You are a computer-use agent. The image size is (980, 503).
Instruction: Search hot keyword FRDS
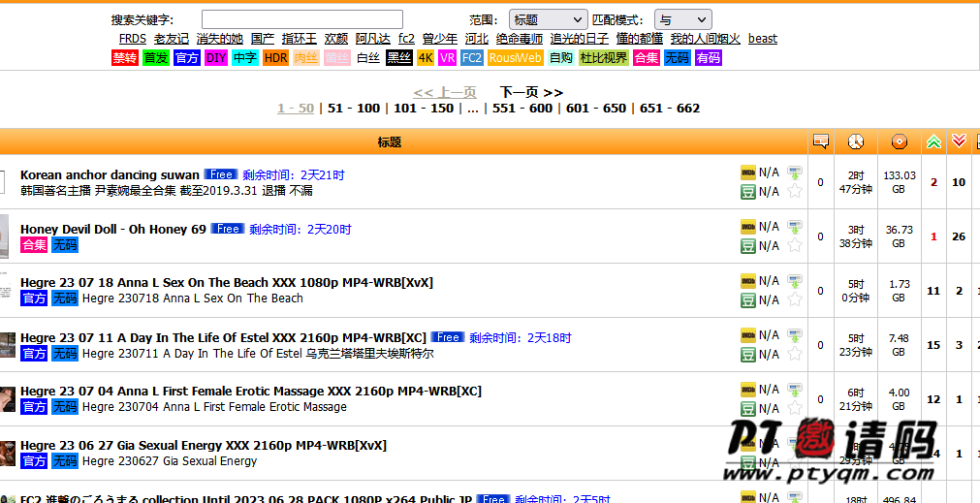133,39
